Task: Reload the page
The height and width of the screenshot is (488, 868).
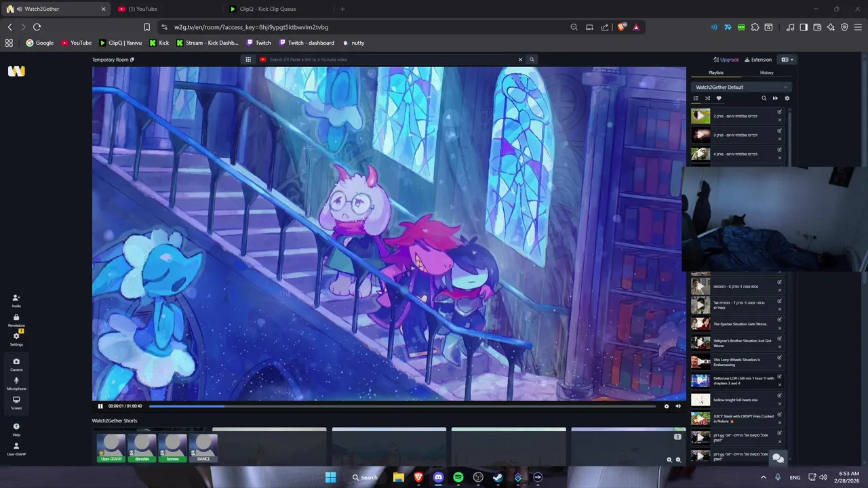Action: pos(37,27)
